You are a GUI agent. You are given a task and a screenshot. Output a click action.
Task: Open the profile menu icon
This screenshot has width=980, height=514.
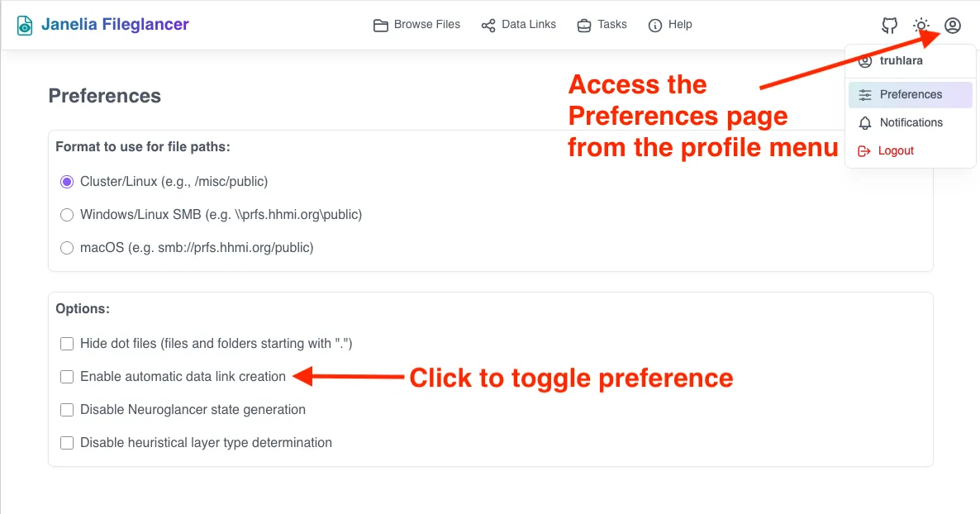click(953, 26)
